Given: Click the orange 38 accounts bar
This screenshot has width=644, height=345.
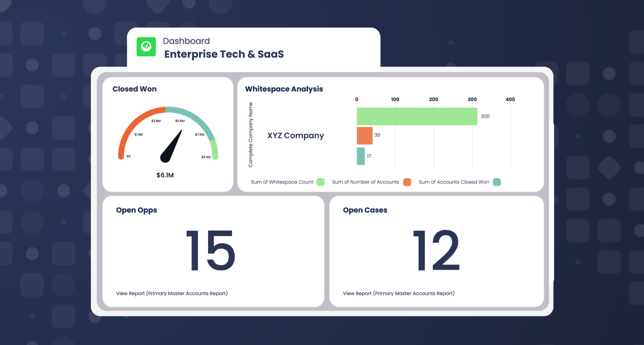Looking at the screenshot, I should coord(365,136).
